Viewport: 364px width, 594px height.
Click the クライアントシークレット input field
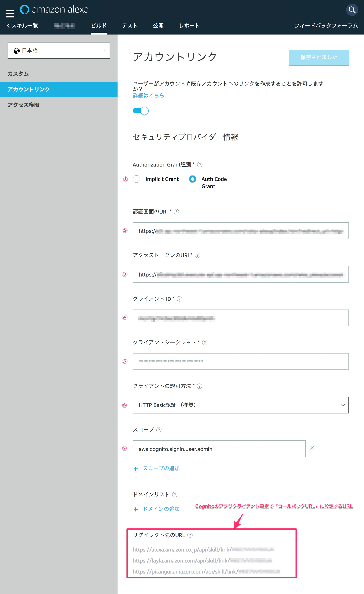pyautogui.click(x=241, y=362)
